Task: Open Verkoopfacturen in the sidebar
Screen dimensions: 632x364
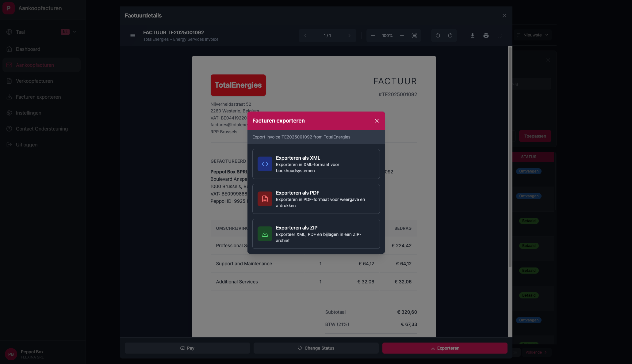Action: click(41, 81)
